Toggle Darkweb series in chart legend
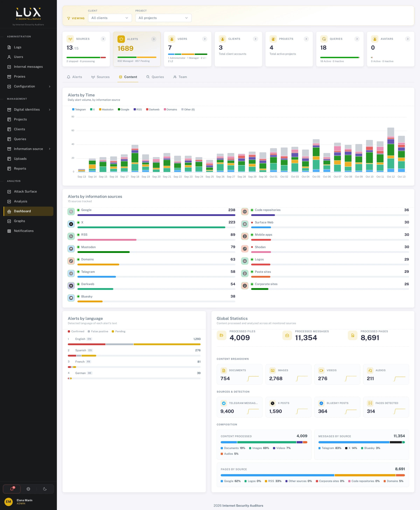This screenshot has height=510, width=420. [153, 109]
